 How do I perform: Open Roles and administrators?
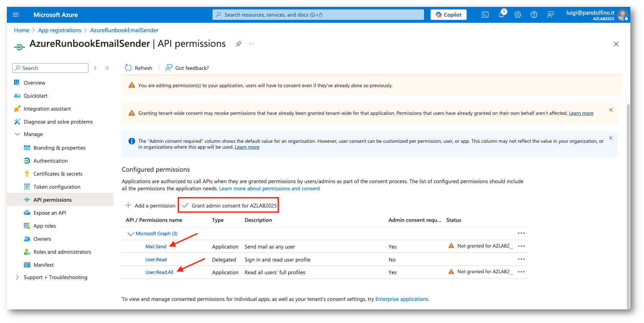(62, 252)
